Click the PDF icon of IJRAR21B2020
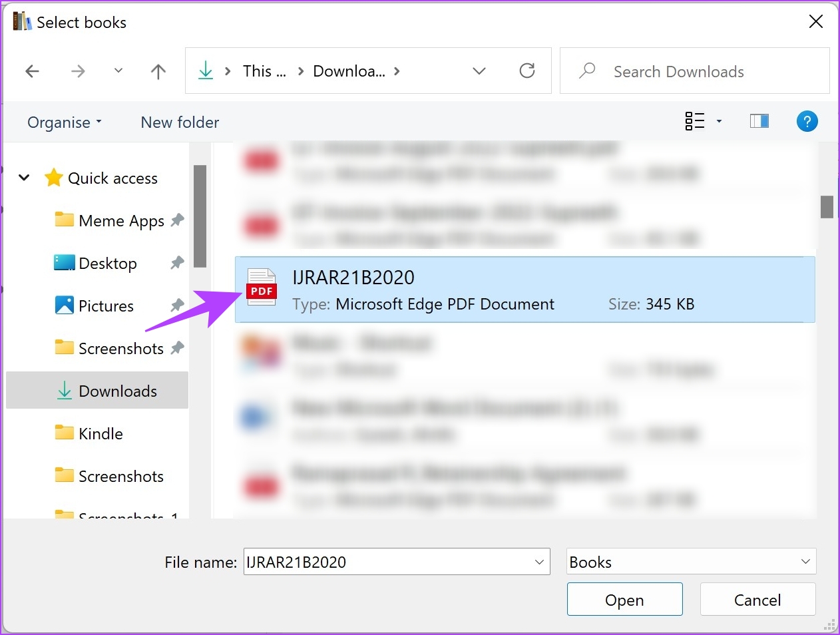The width and height of the screenshot is (840, 635). (x=262, y=288)
